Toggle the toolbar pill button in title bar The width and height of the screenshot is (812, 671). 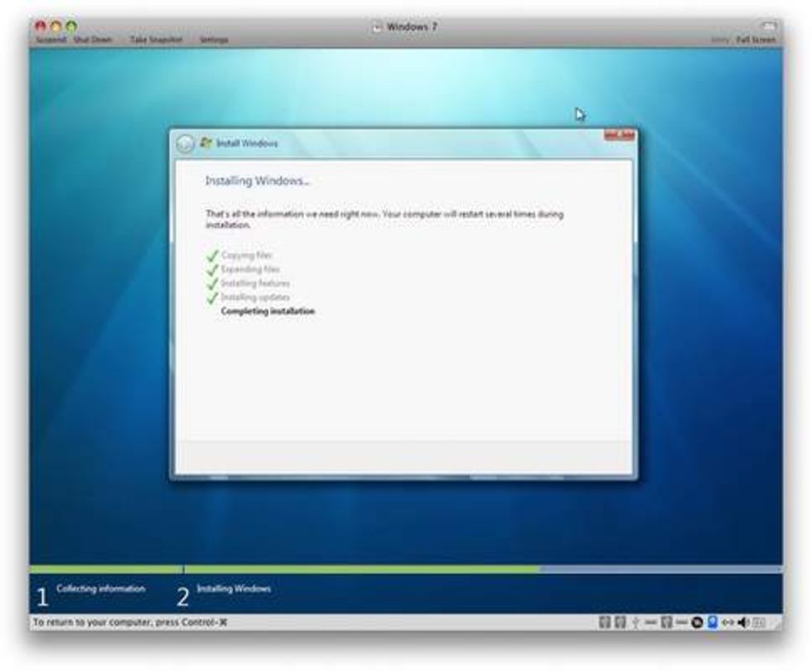768,26
